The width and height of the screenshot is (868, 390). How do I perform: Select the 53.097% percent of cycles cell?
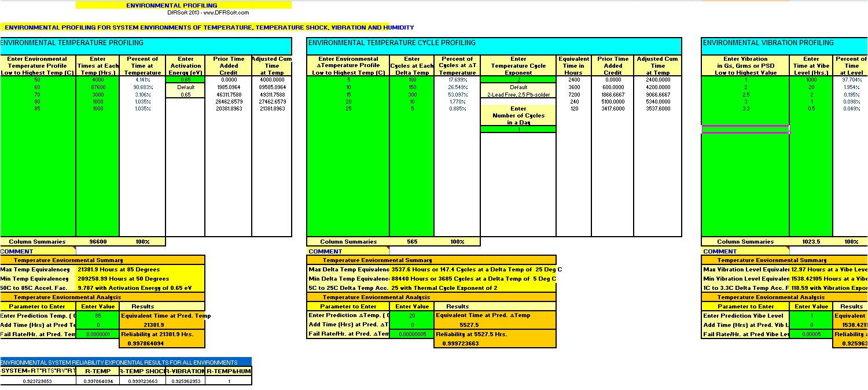click(x=457, y=94)
